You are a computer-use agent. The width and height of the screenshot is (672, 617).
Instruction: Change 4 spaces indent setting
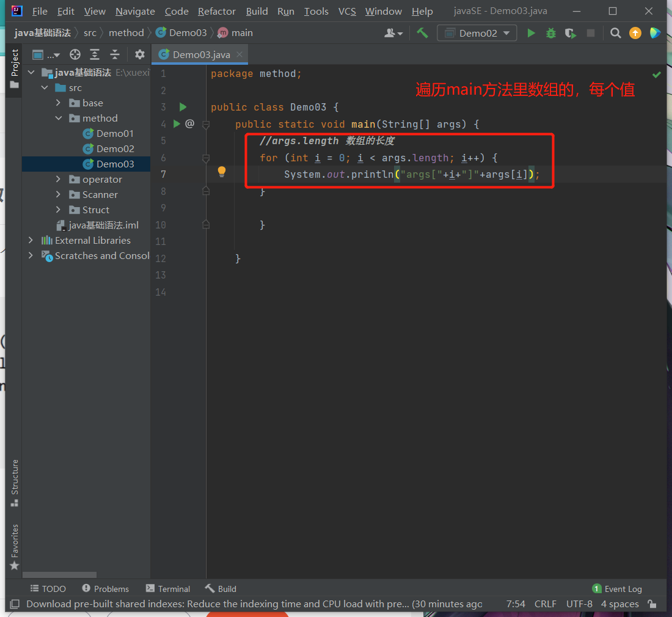click(x=619, y=604)
